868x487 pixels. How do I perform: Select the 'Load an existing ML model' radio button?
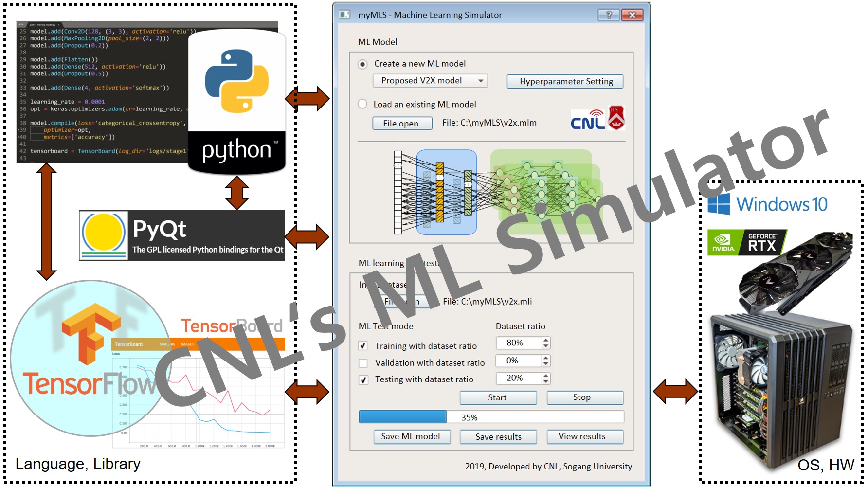click(362, 104)
